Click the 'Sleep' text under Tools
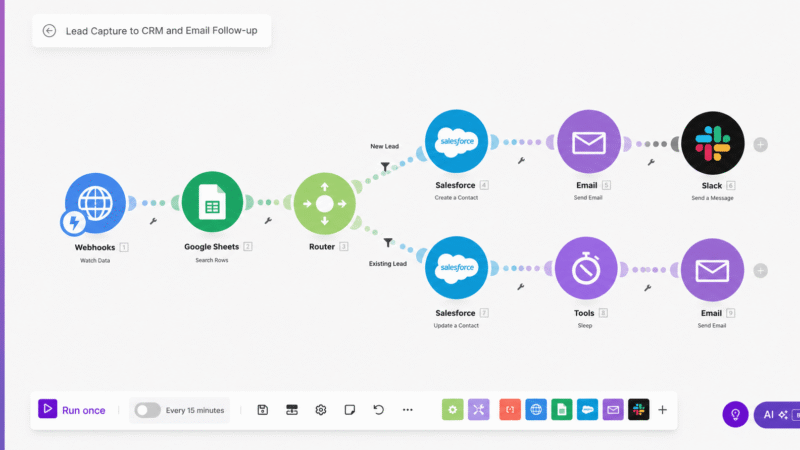 pos(585,326)
